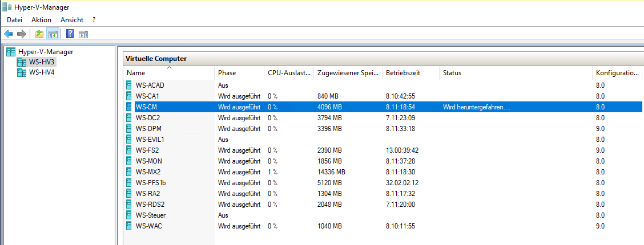Viewport: 644px width, 245px height.
Task: Click the 5120 MB memory value
Action: 330,183
